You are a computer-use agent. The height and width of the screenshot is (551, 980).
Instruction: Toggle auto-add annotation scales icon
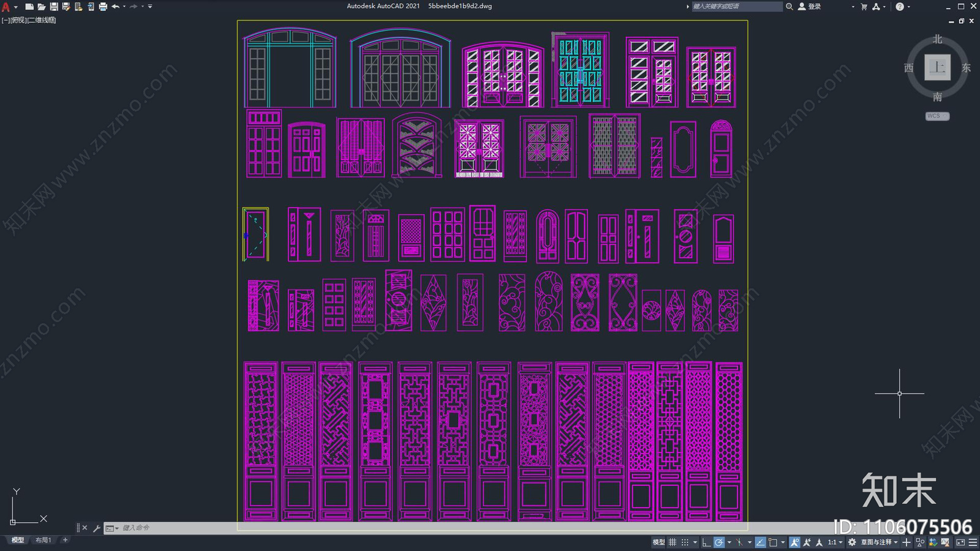click(807, 542)
